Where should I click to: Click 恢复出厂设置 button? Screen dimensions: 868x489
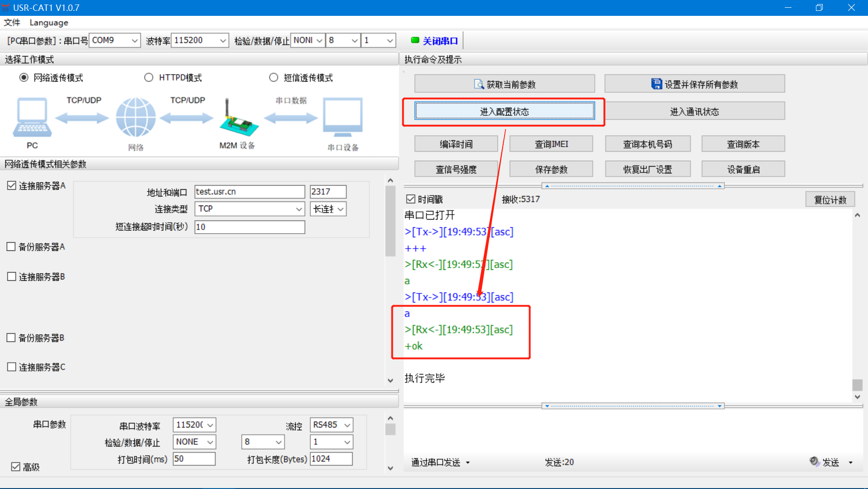click(x=648, y=169)
